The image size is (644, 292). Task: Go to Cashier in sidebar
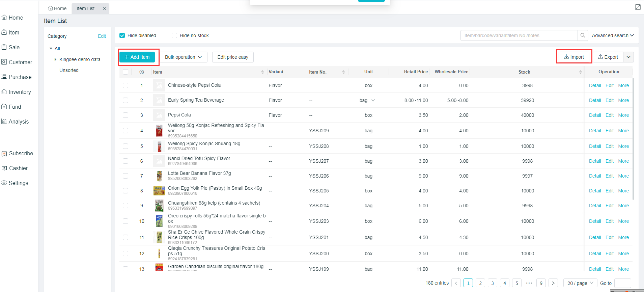pyautogui.click(x=18, y=168)
